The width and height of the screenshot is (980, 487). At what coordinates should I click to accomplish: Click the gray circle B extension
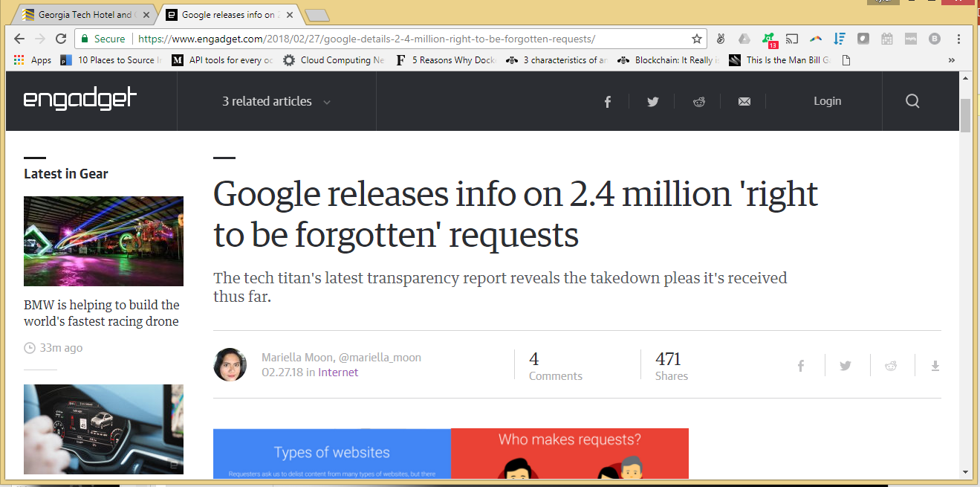coord(935,39)
